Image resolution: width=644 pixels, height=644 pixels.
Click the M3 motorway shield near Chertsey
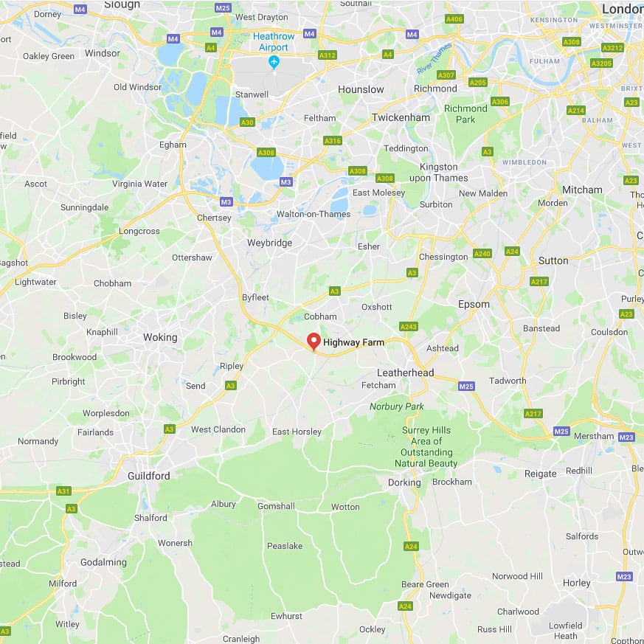pos(226,201)
